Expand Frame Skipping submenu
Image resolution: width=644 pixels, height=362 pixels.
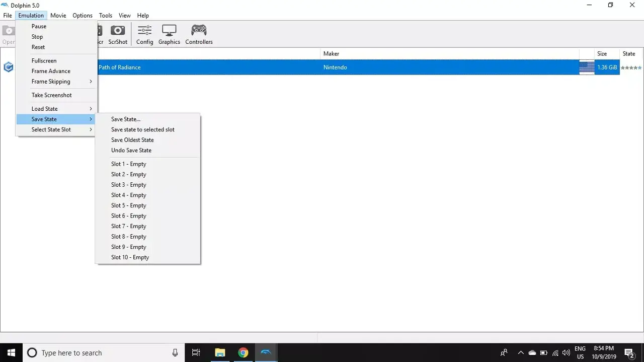pyautogui.click(x=56, y=82)
